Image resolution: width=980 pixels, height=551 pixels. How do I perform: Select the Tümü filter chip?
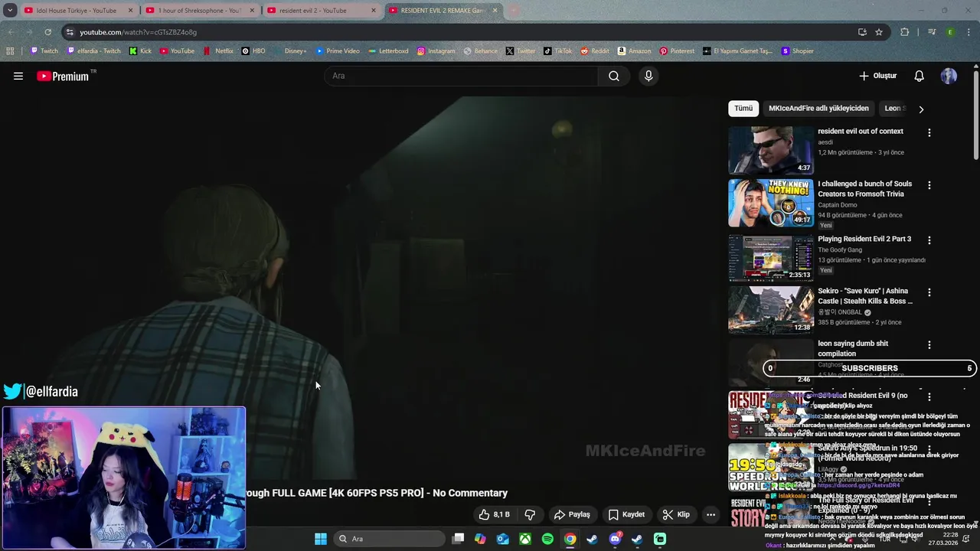[x=743, y=109]
